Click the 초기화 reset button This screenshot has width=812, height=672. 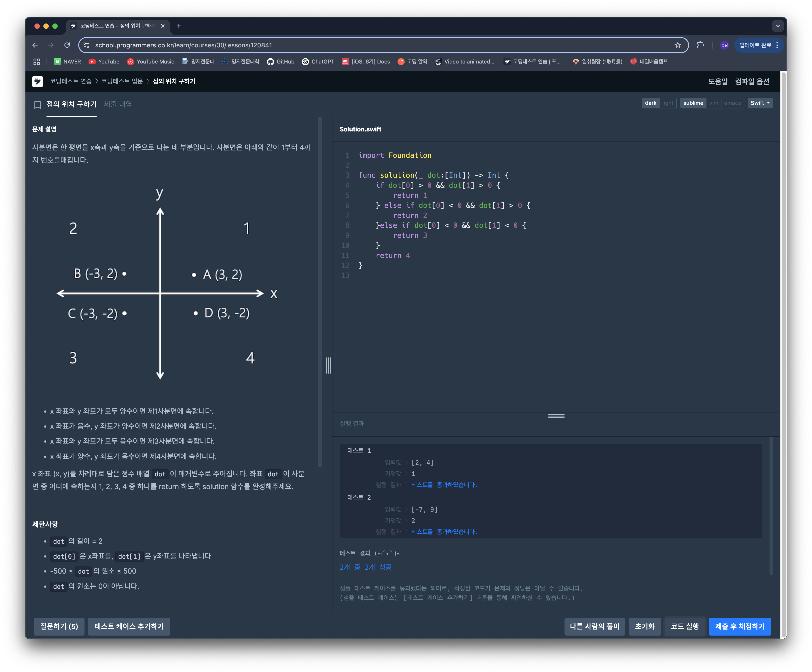coord(645,626)
